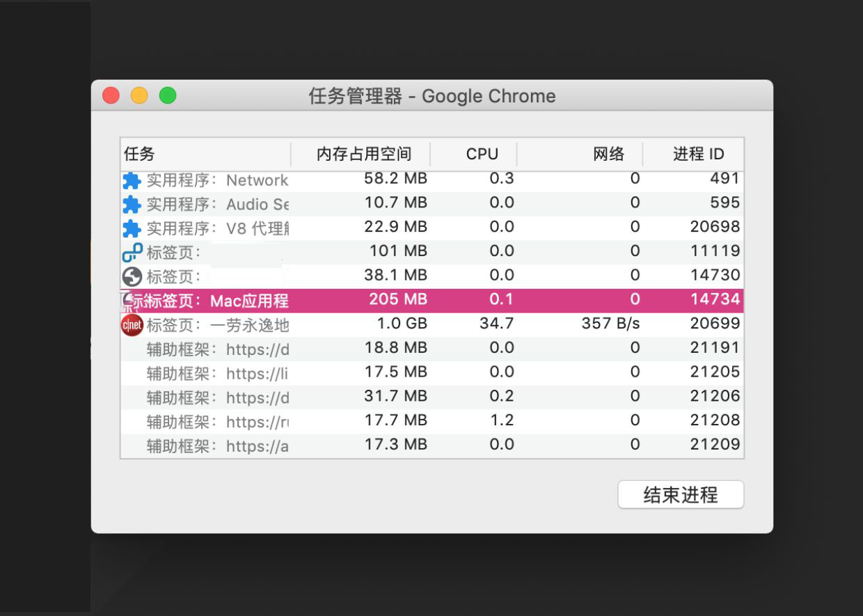Select 辅助框架 row with process ID 21191
Viewport: 863px width, 616px height.
[432, 349]
